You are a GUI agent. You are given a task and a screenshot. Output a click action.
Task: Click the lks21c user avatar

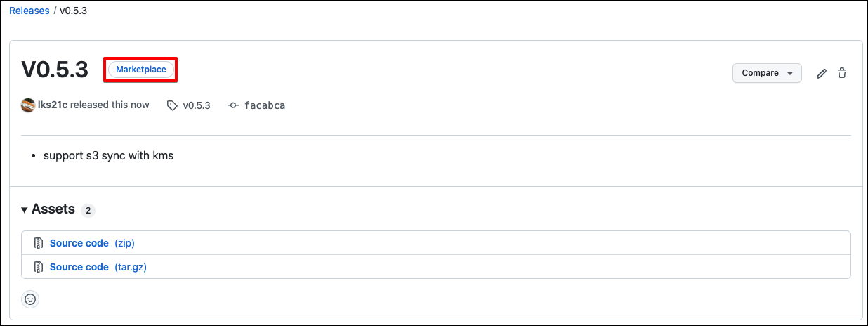[x=28, y=105]
